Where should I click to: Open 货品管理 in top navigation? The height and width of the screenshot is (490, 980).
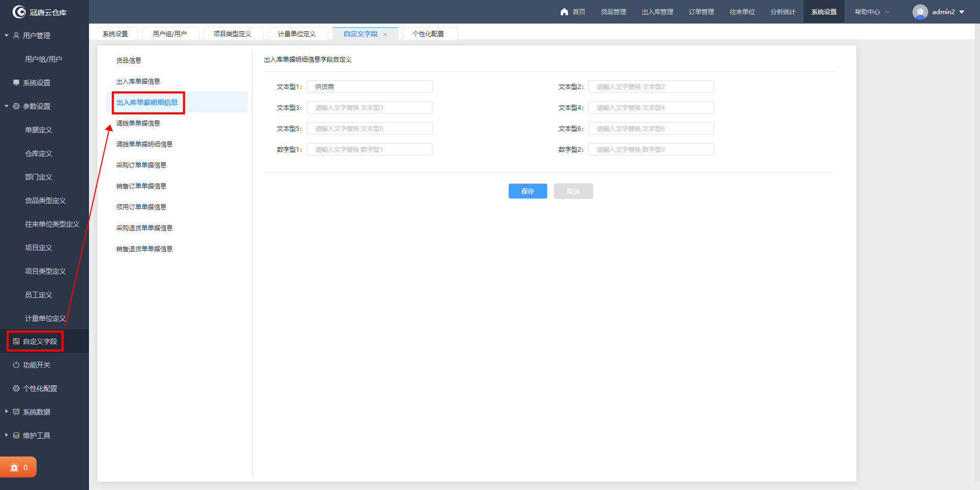click(613, 12)
